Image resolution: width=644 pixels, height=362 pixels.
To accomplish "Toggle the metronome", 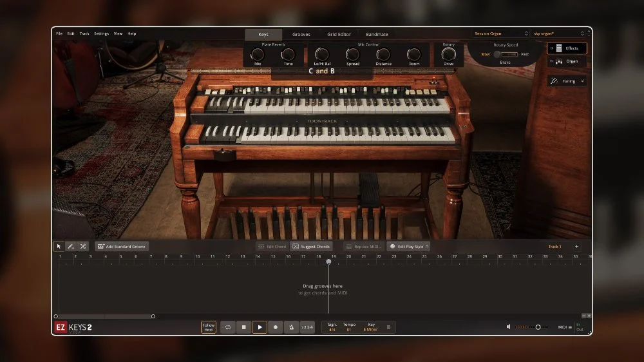I will [291, 327].
